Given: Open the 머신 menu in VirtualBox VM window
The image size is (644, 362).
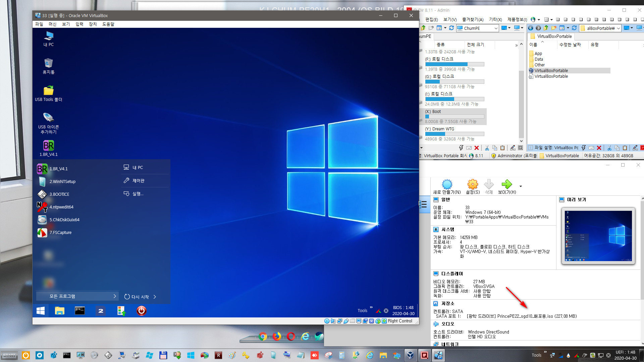Looking at the screenshot, I should point(53,24).
